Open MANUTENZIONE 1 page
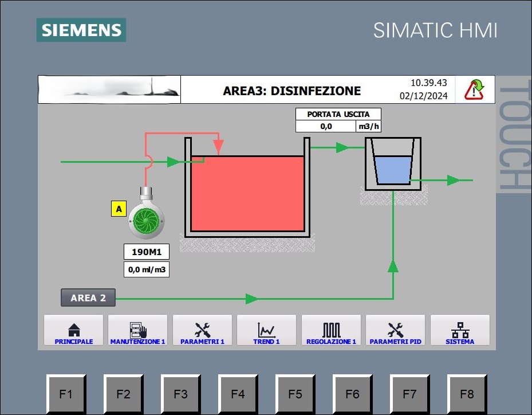 coord(138,330)
